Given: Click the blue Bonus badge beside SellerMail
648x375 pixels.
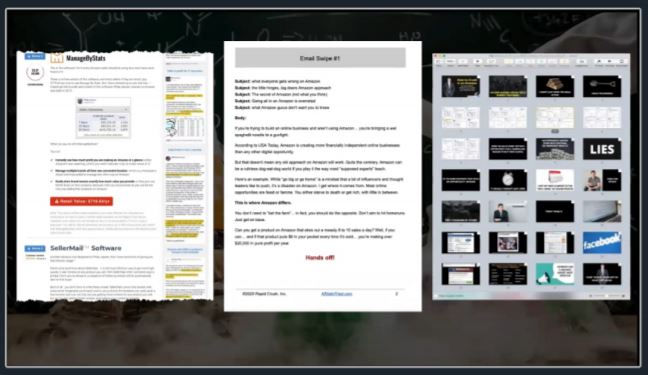Looking at the screenshot, I should click(35, 248).
